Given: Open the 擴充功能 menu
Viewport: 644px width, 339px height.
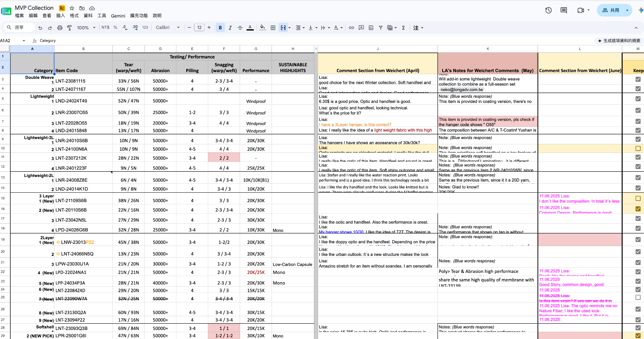Looking at the screenshot, I should pos(139,16).
